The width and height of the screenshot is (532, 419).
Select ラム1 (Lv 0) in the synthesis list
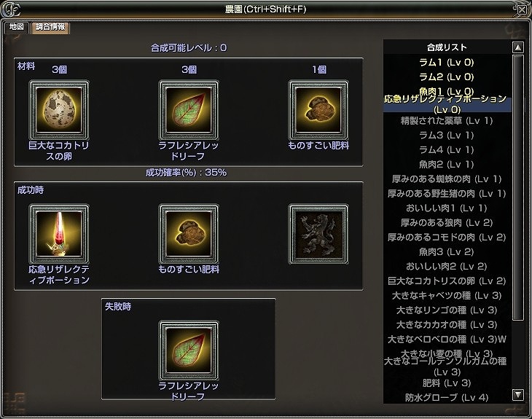point(447,62)
